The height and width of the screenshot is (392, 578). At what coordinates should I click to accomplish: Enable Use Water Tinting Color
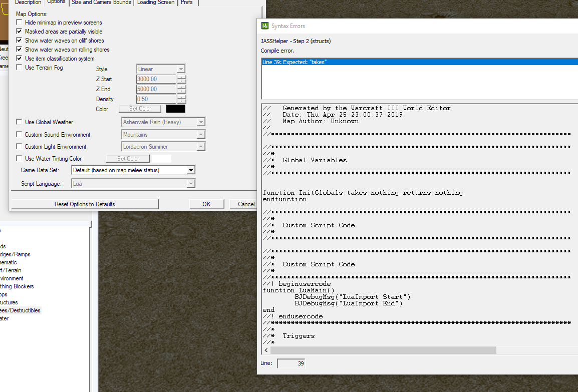[19, 158]
